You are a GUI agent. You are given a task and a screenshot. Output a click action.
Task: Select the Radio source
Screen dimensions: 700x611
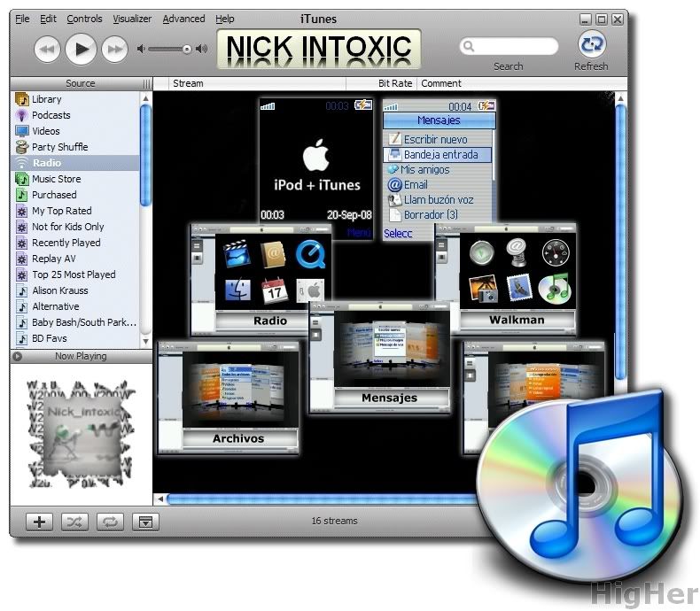75,163
